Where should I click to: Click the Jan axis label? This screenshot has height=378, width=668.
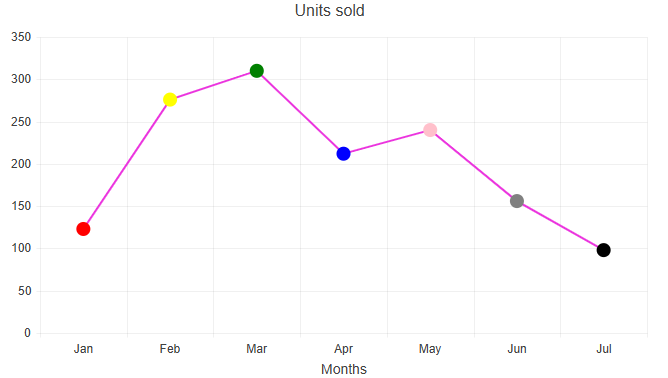[83, 349]
